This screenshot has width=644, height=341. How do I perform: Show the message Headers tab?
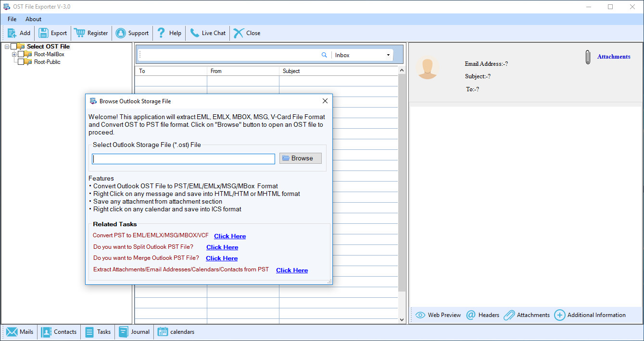click(x=483, y=315)
